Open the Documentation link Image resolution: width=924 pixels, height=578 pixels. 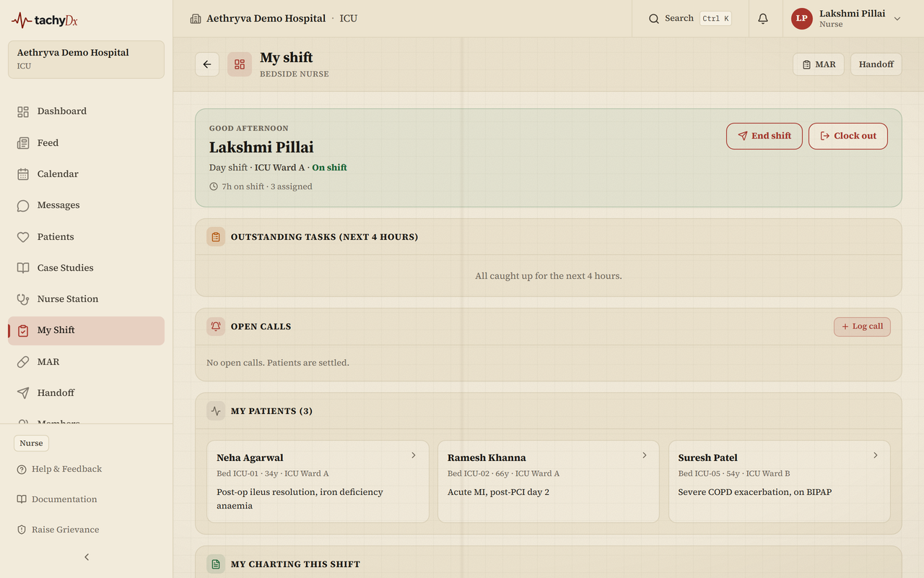(x=56, y=499)
